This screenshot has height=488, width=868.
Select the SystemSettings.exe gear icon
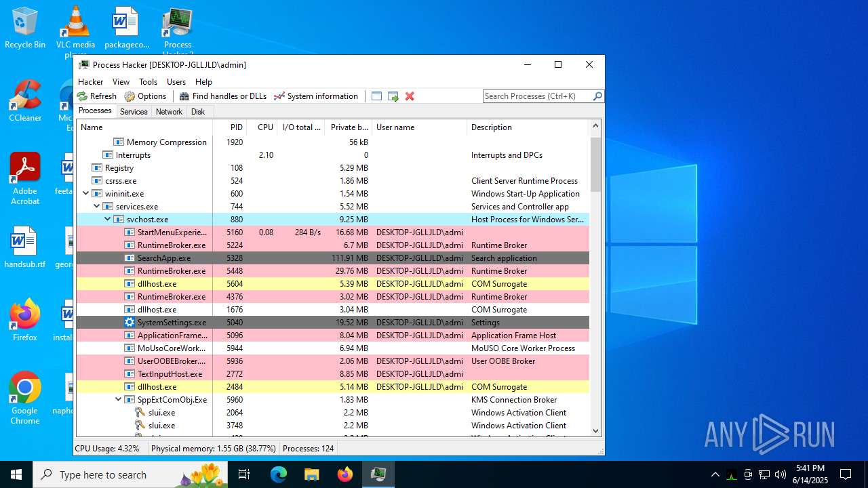pyautogui.click(x=130, y=323)
